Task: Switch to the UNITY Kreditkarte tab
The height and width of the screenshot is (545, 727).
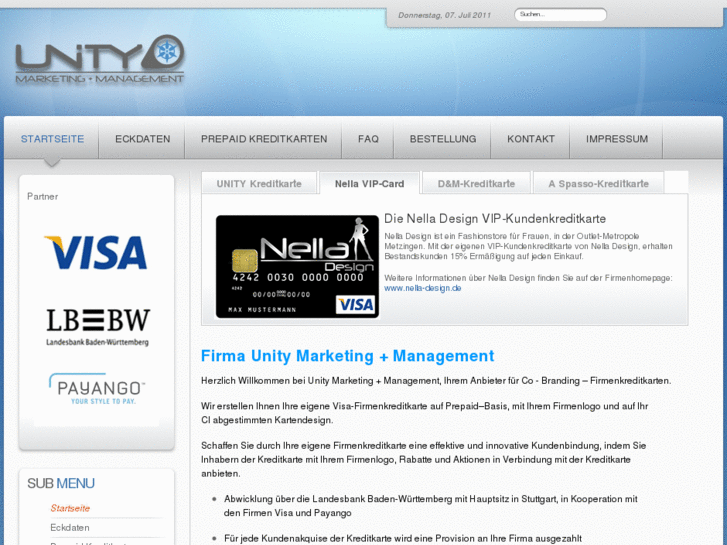Action: pyautogui.click(x=259, y=184)
